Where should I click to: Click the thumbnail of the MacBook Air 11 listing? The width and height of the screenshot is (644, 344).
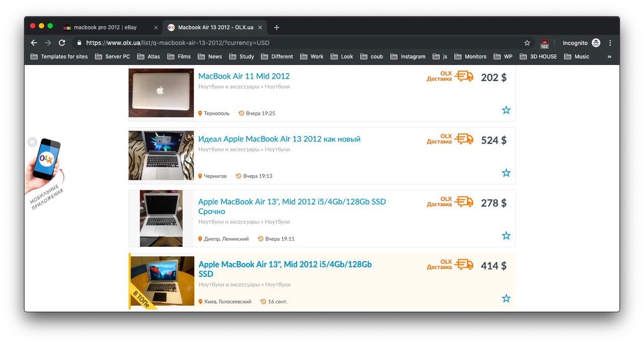161,93
